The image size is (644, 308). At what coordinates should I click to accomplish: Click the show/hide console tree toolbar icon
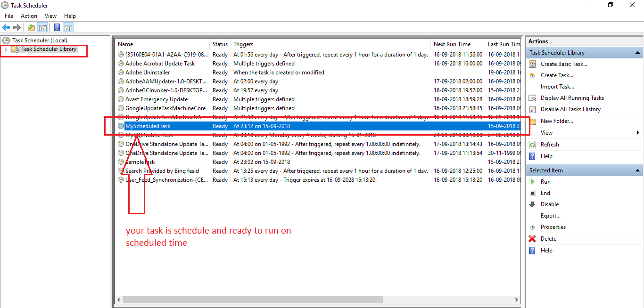click(43, 27)
